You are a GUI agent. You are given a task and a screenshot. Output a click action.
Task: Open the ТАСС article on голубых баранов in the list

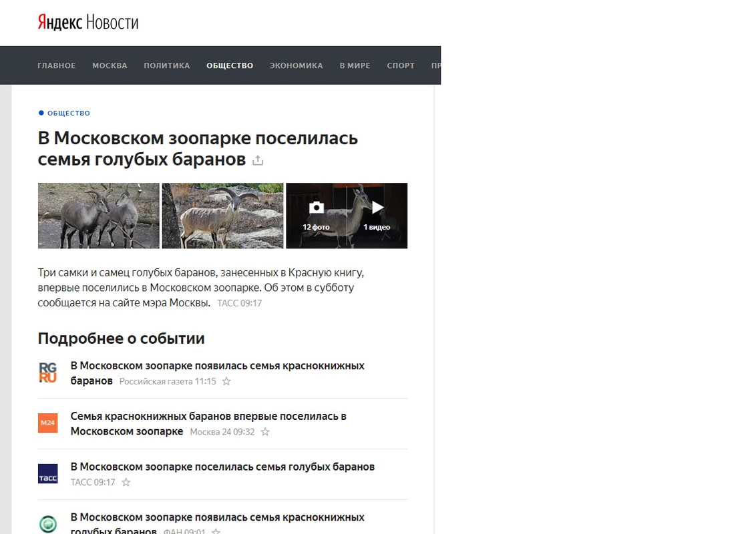(222, 467)
